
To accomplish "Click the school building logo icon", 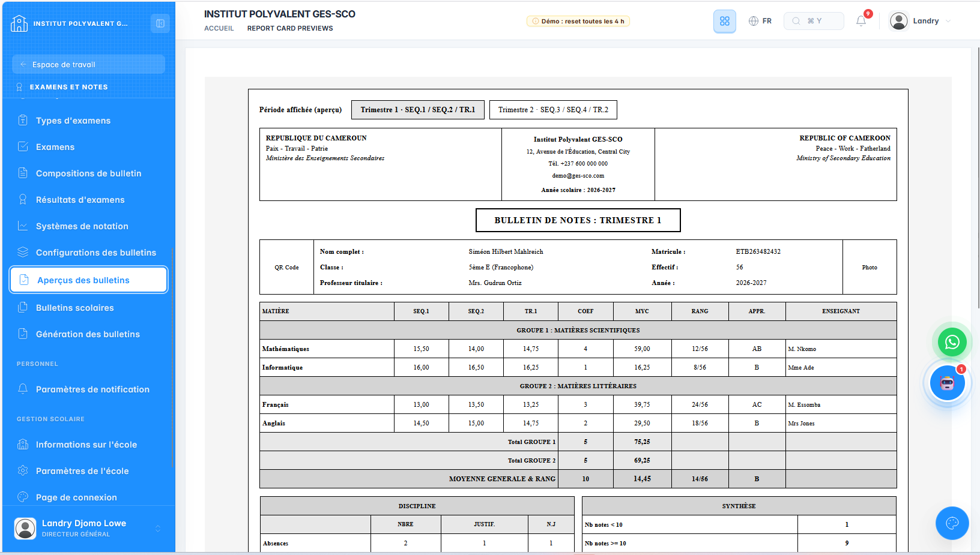I will pos(19,23).
